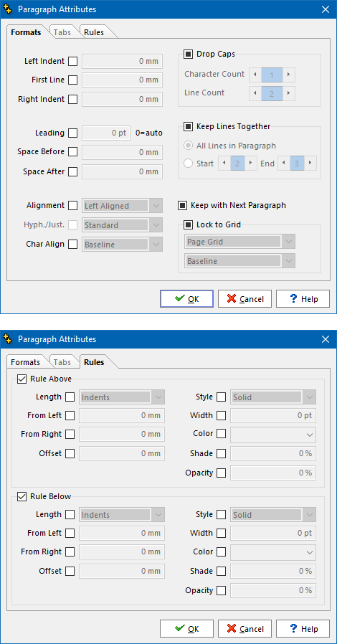This screenshot has height=644, width=337.
Task: Toggle Keep with Next Paragraph checkbox
Action: tap(182, 205)
